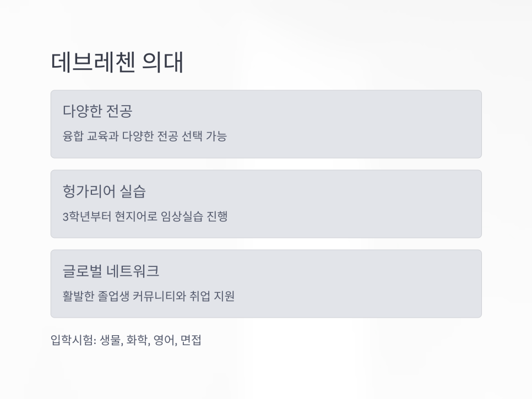Click the word 영어 in the exam list
Viewport: 532px width, 399px height.
[164, 340]
